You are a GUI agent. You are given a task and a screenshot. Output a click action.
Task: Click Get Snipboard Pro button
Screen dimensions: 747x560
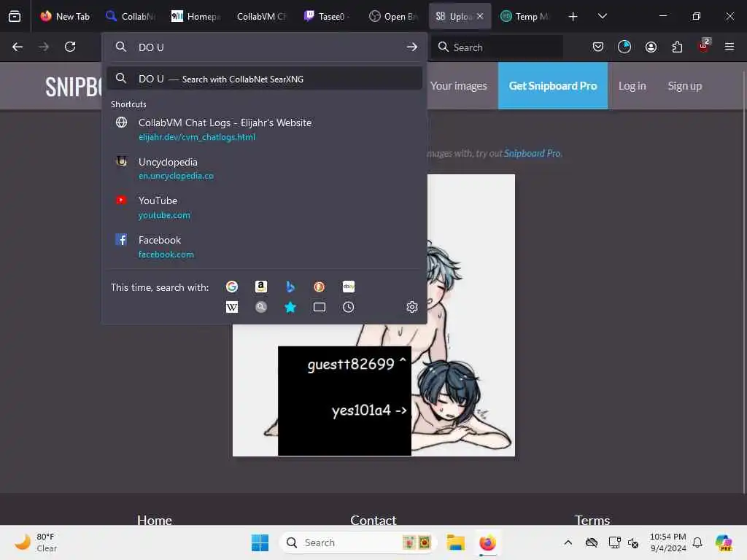[553, 86]
